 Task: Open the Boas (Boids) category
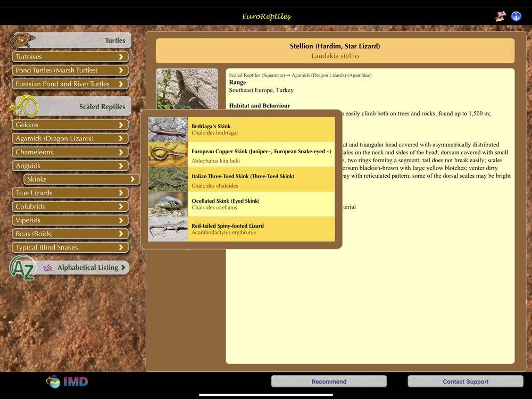(70, 234)
